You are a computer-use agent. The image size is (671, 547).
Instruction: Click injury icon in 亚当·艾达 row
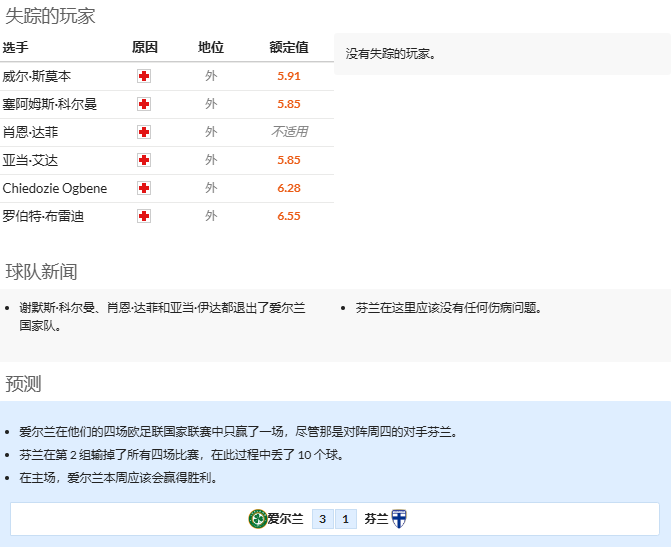point(144,160)
